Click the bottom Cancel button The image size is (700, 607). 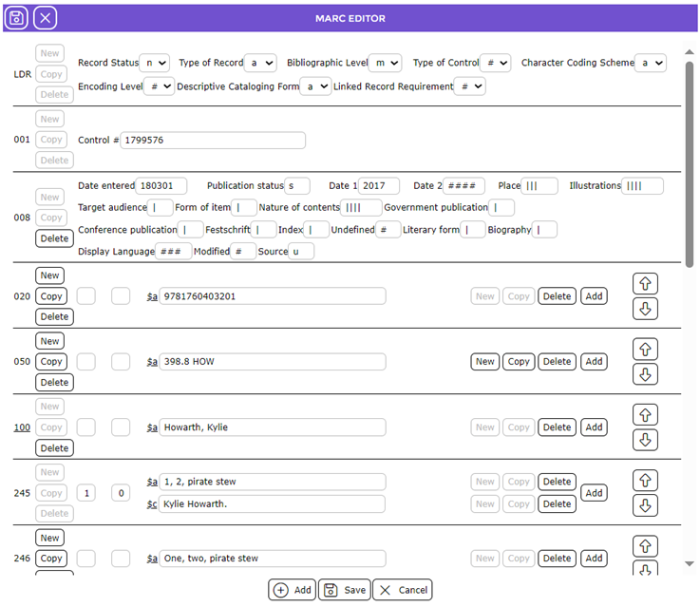click(x=403, y=590)
